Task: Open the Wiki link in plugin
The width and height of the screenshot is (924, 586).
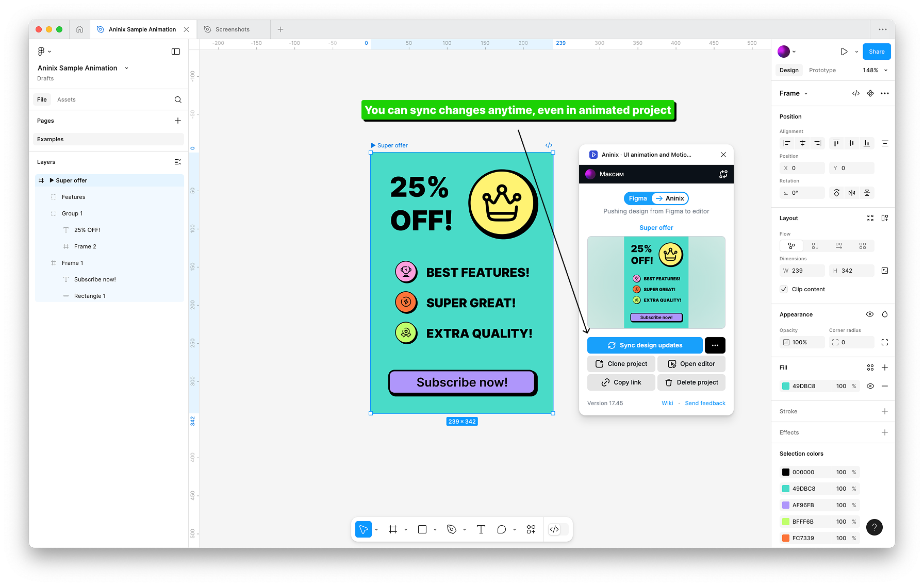Action: (667, 403)
